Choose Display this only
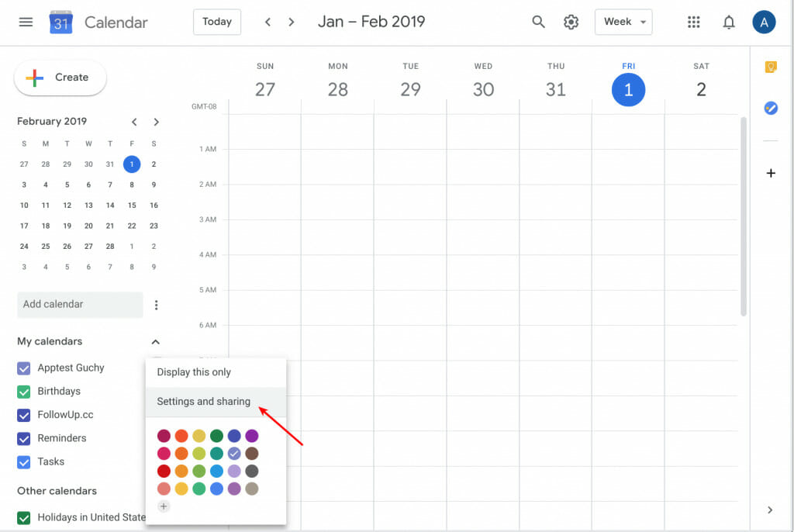 click(x=194, y=371)
